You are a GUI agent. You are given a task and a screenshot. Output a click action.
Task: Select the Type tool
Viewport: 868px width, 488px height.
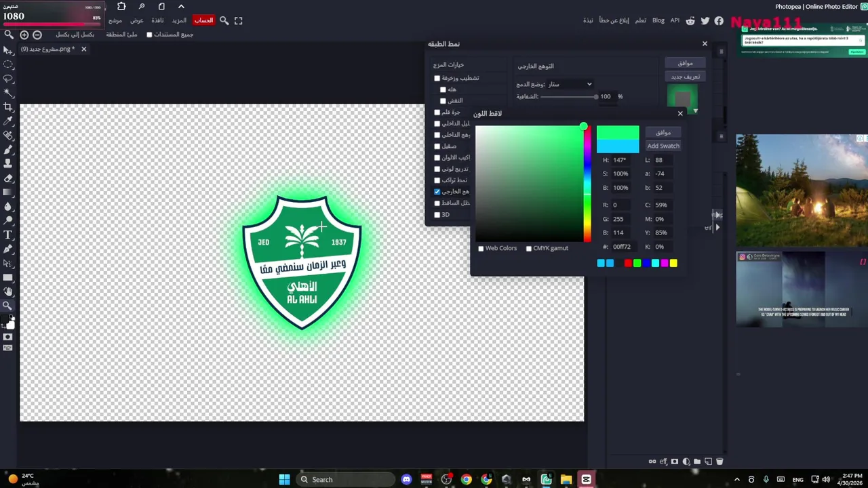click(x=8, y=235)
